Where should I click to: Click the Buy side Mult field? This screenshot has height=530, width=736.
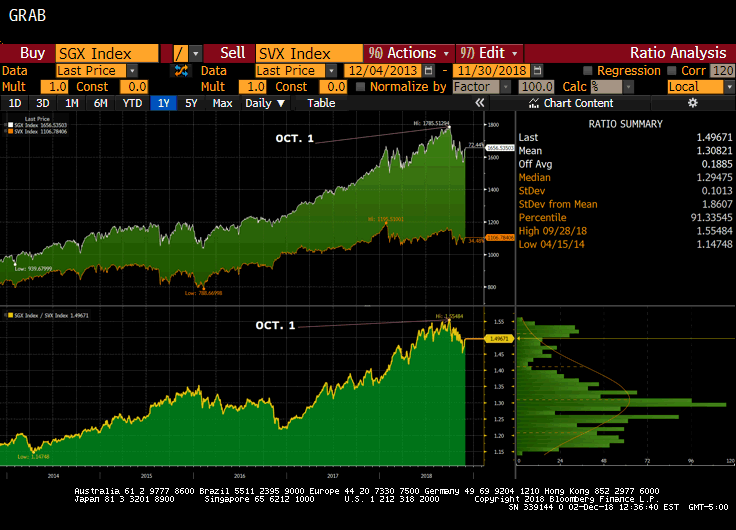[x=54, y=87]
